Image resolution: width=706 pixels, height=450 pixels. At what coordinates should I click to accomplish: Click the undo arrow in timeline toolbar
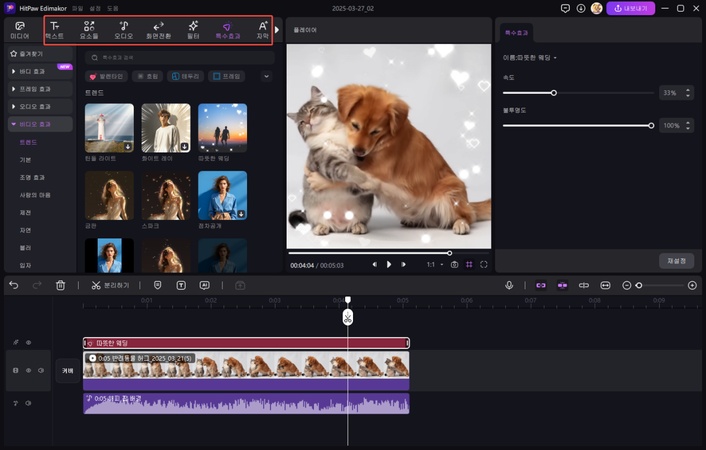coord(14,285)
